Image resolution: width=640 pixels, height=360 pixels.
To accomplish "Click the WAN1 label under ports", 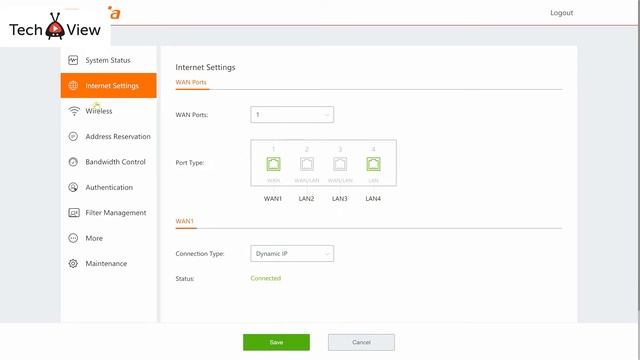I will point(273,199).
